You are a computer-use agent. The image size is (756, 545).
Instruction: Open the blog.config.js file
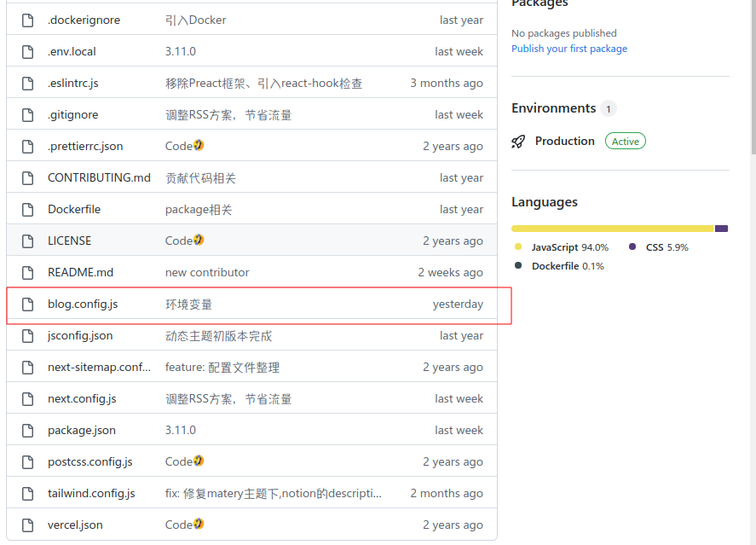(x=83, y=304)
